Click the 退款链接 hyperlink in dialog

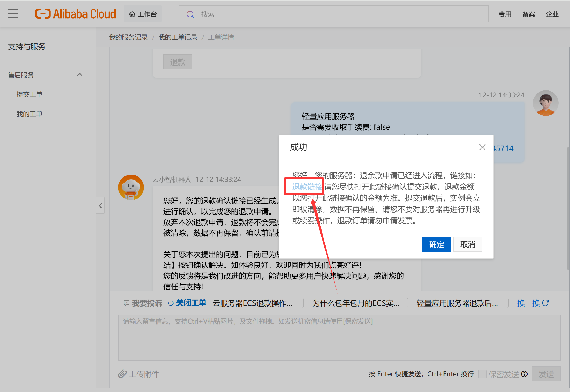[307, 187]
